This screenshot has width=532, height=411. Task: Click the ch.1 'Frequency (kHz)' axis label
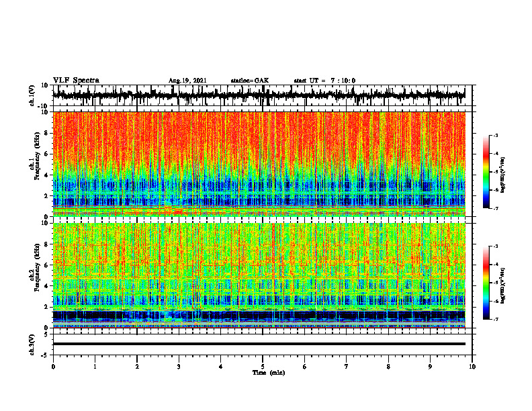click(38, 156)
